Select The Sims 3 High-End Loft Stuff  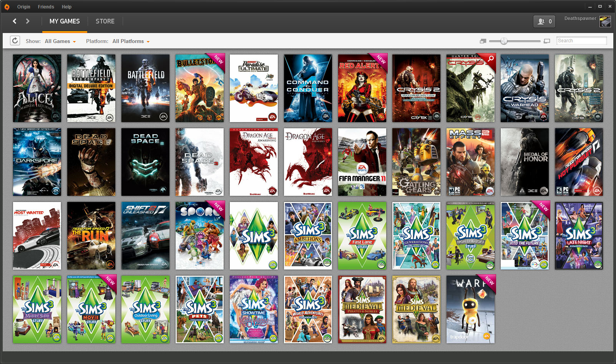(470, 236)
